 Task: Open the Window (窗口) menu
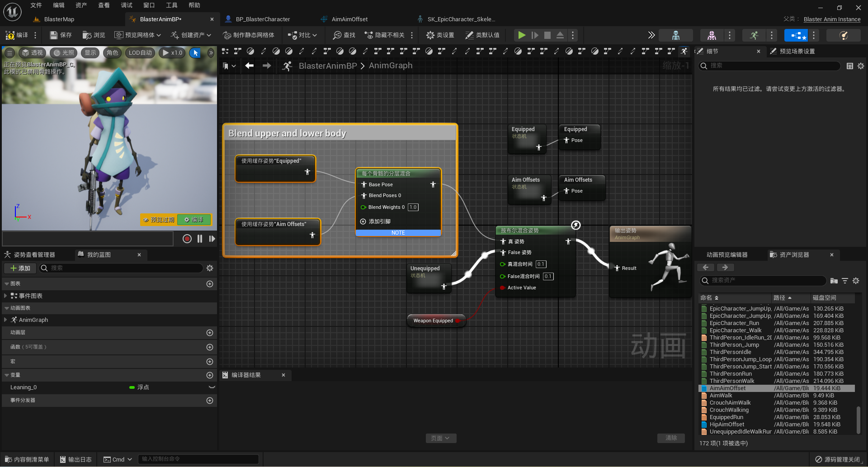point(149,5)
